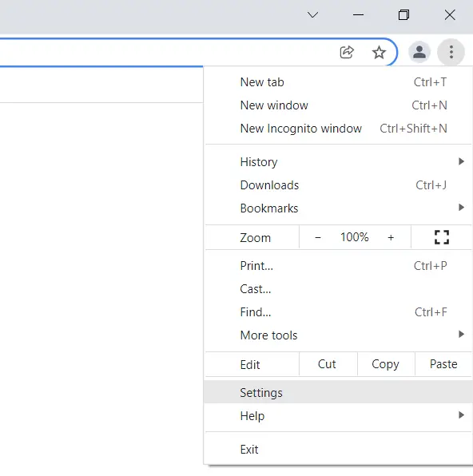This screenshot has height=476, width=473.
Task: Select New Incognito window
Action: pos(339,129)
